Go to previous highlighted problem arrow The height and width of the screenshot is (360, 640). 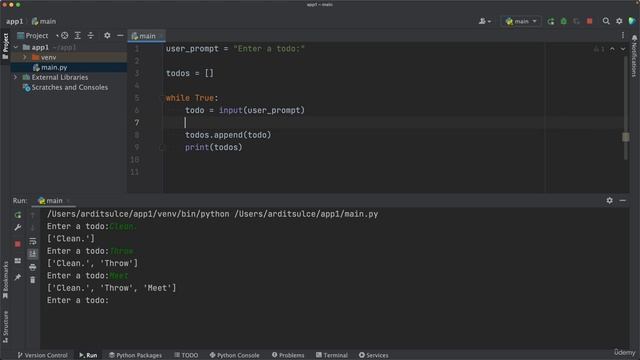point(612,49)
